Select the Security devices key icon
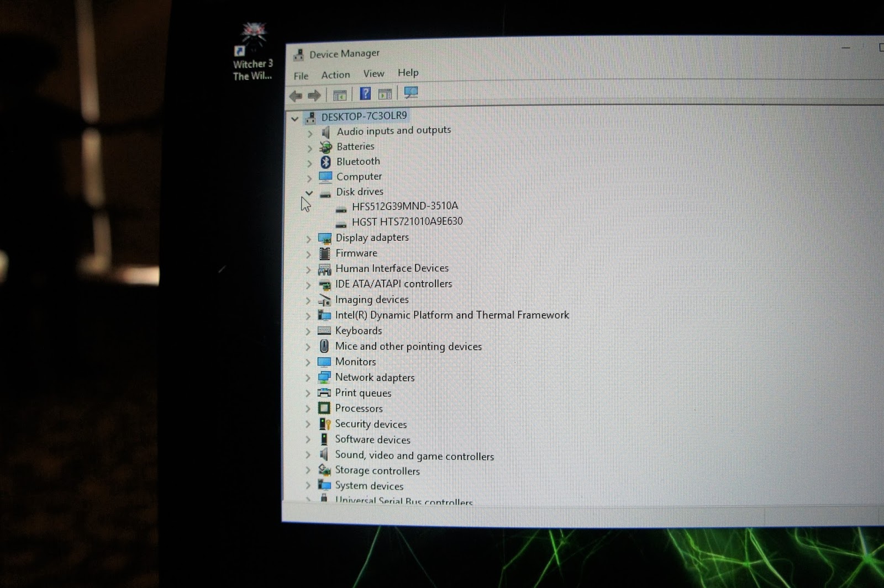Image resolution: width=884 pixels, height=588 pixels. click(324, 424)
